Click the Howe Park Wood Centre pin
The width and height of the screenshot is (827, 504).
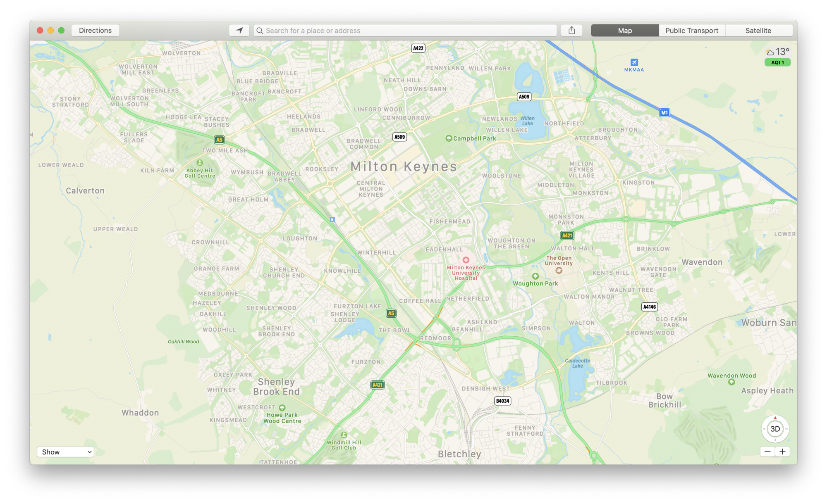[x=282, y=408]
